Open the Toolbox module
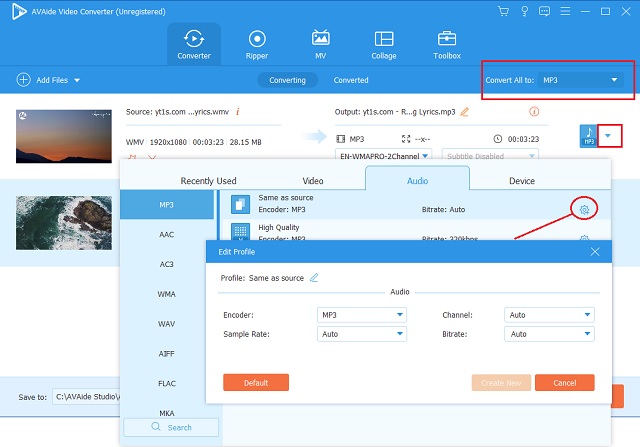The image size is (640, 447). [447, 44]
